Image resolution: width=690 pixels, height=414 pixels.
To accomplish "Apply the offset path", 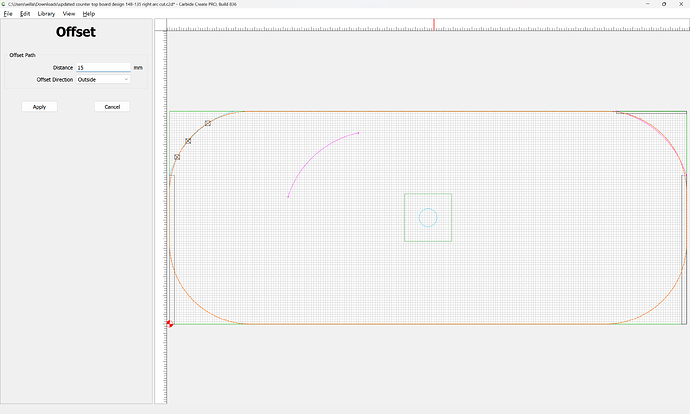I will [39, 106].
